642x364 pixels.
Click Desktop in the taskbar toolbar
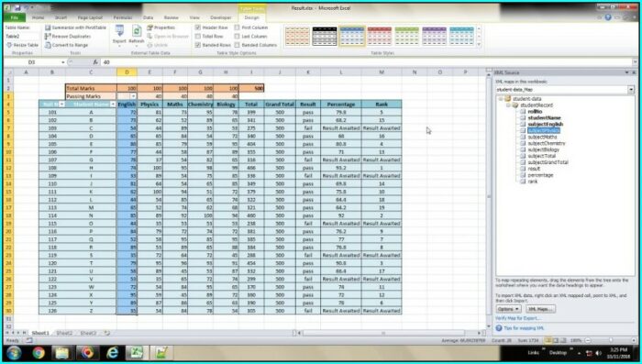558,352
